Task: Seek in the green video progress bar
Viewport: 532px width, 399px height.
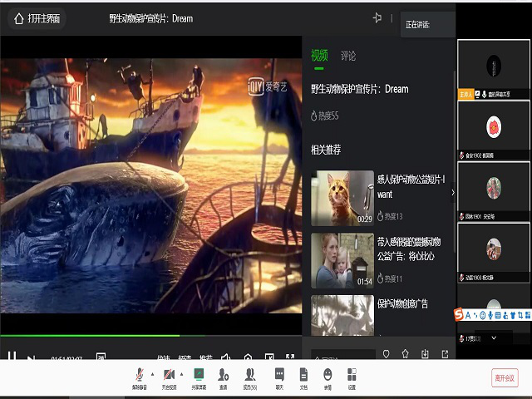Action: (151, 336)
